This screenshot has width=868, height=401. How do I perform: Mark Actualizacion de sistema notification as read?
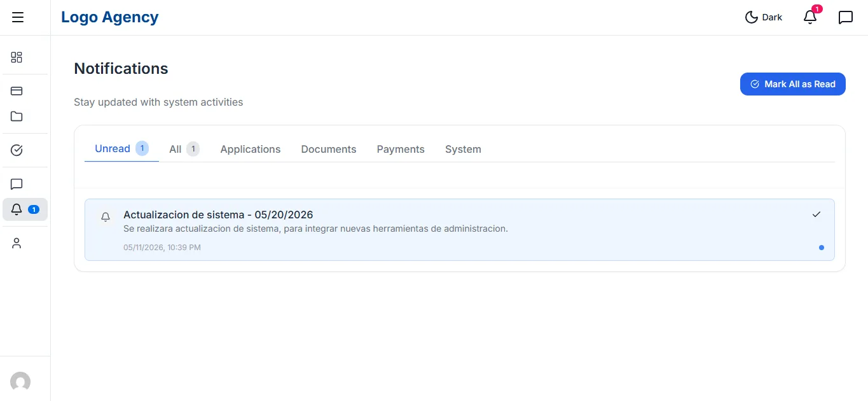[816, 215]
